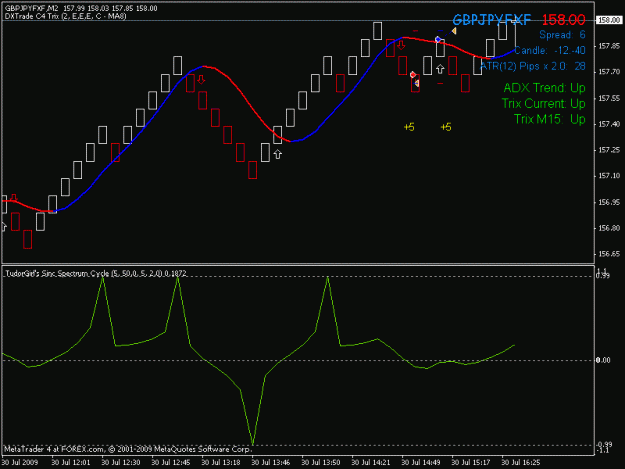
Task: Click the 30 Jul 14:21 time label
Action: [371, 462]
